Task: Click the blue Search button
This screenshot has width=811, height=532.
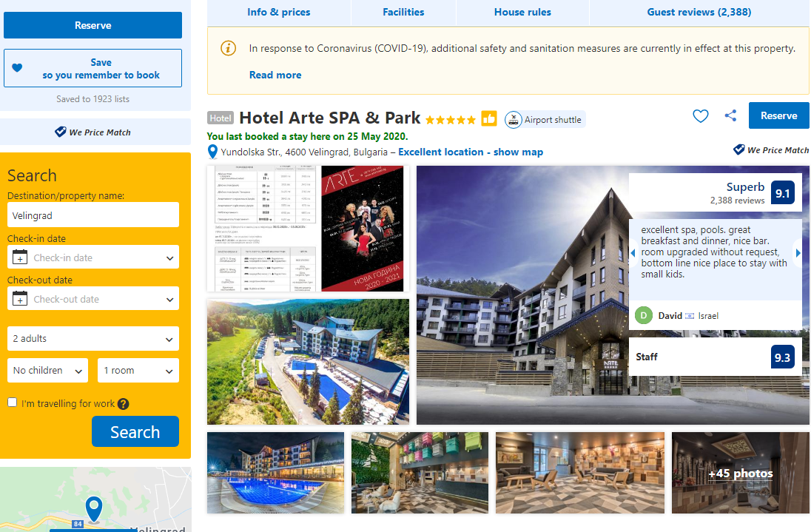Action: point(135,431)
